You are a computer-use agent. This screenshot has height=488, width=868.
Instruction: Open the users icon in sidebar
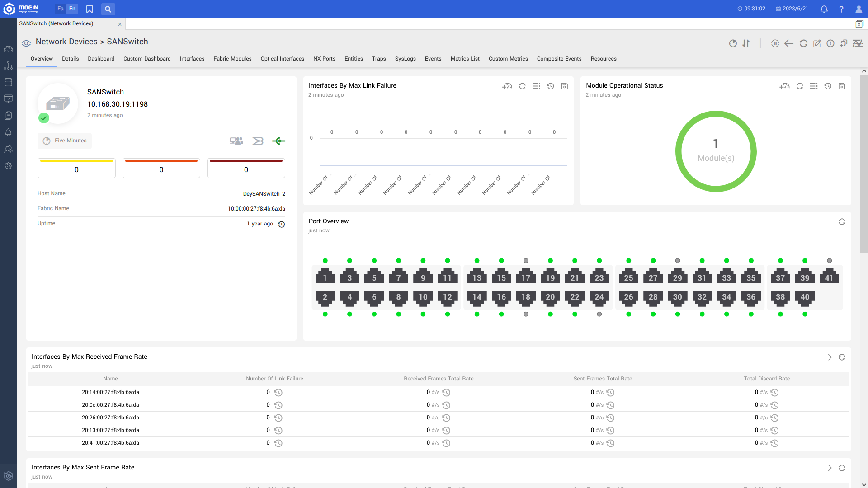(8, 149)
